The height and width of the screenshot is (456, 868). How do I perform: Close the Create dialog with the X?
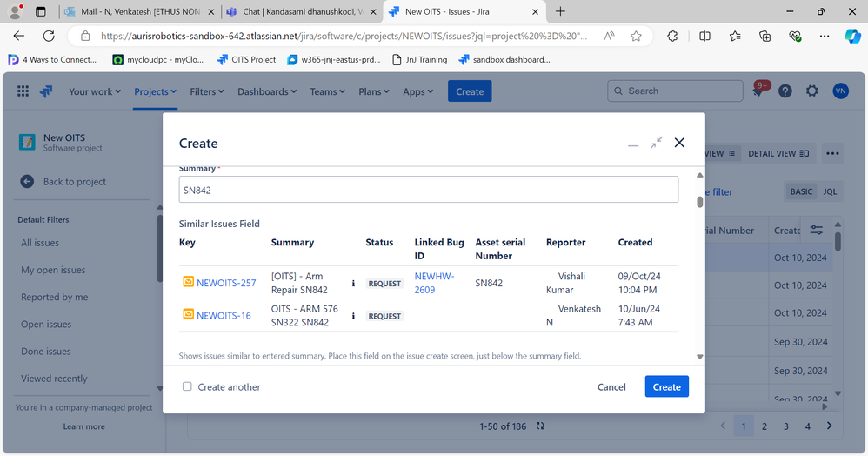[x=679, y=143]
